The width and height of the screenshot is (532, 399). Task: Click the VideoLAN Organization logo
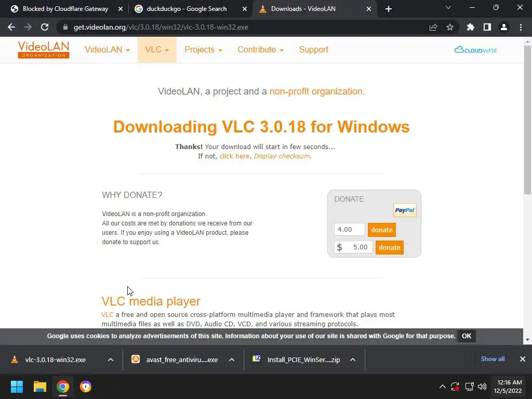coord(44,50)
